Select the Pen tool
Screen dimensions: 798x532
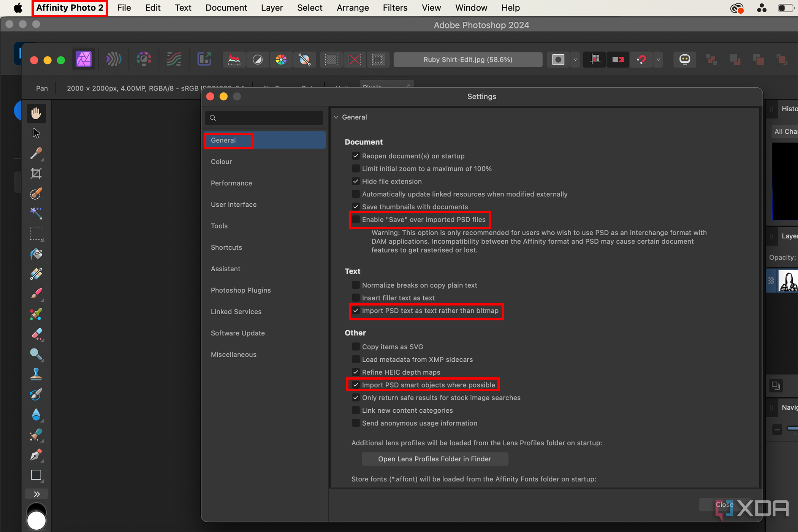click(36, 455)
